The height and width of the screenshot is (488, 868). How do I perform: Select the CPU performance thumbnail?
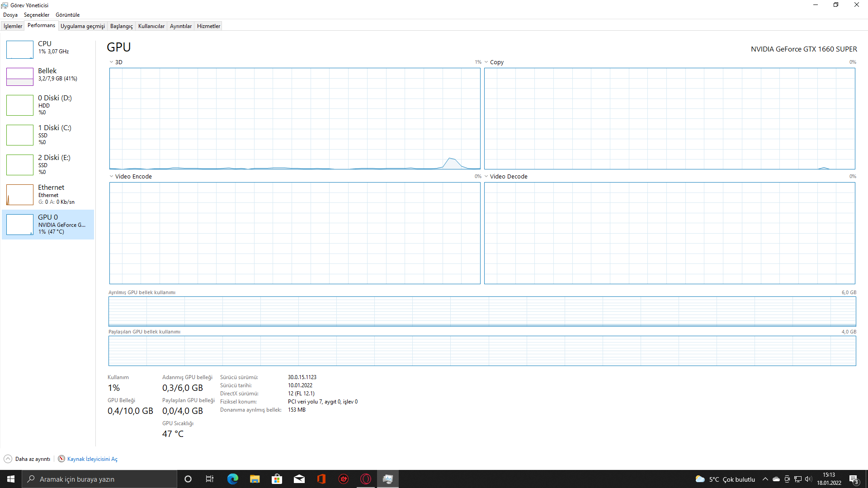coord(20,49)
